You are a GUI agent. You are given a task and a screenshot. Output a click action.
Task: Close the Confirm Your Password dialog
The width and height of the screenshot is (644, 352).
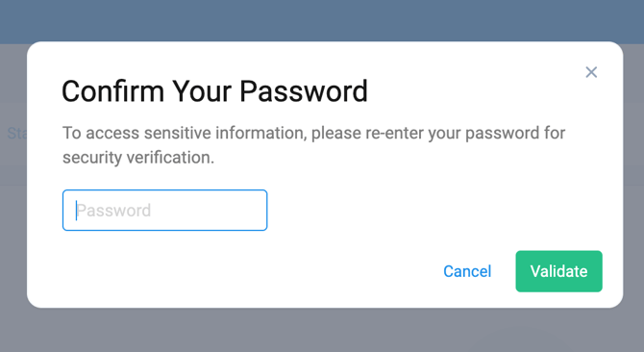[x=591, y=72]
